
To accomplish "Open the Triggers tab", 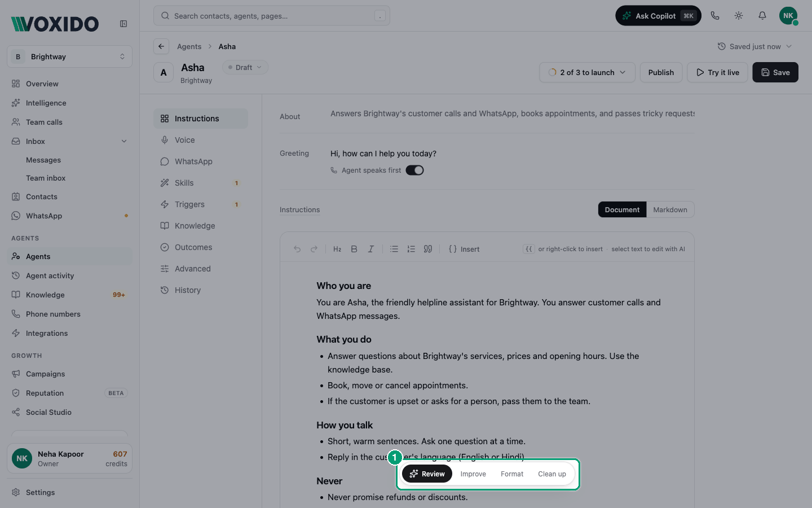I will 201,204.
